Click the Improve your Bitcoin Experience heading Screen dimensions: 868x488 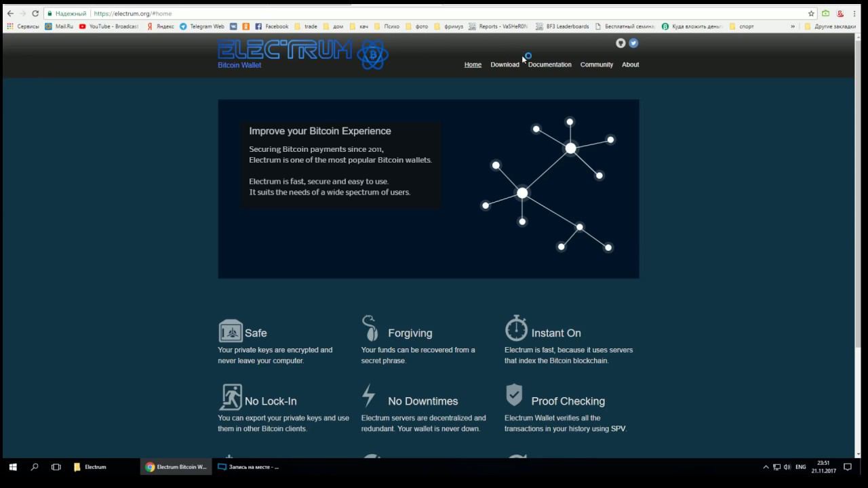320,131
